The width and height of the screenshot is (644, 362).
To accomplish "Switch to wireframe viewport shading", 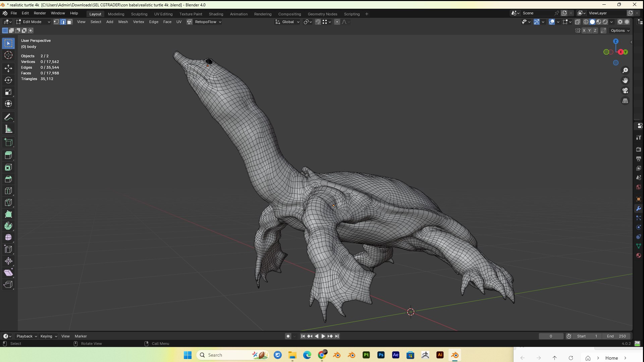I will click(x=586, y=22).
